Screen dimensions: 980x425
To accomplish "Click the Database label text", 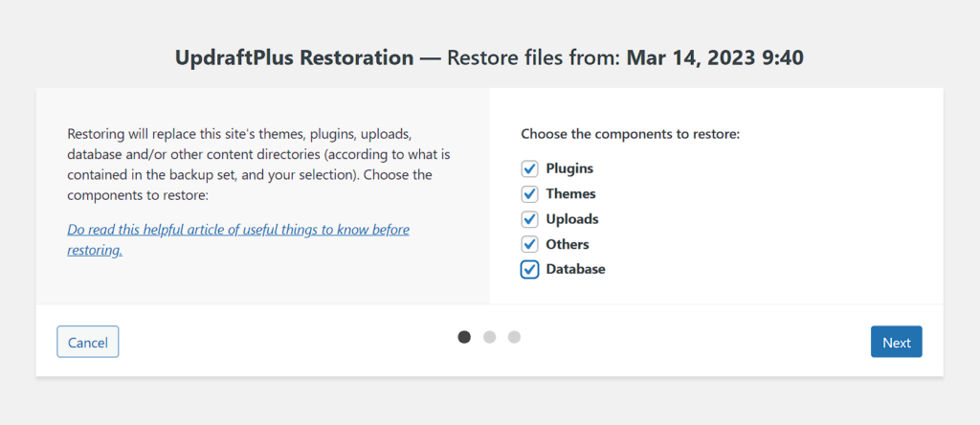I will coord(575,269).
